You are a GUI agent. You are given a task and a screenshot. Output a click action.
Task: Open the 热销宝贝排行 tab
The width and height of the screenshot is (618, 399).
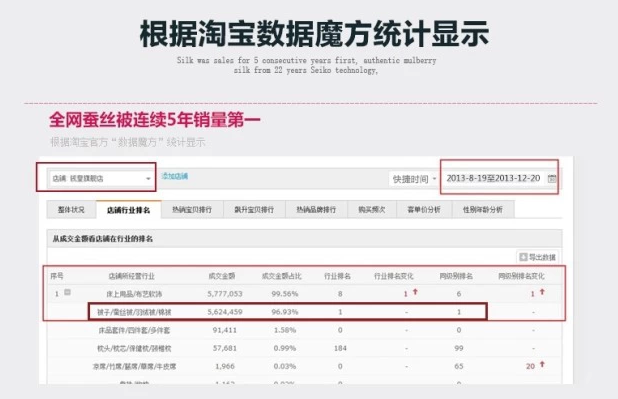click(192, 210)
